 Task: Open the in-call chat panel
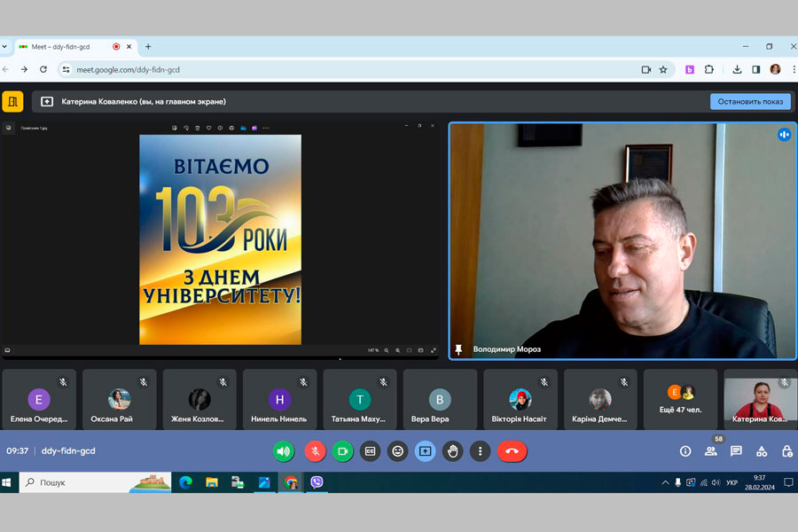[x=736, y=451]
